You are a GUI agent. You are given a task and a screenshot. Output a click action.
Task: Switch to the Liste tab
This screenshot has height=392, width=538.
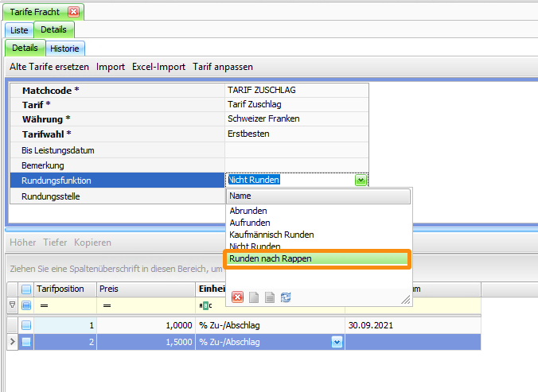[19, 30]
